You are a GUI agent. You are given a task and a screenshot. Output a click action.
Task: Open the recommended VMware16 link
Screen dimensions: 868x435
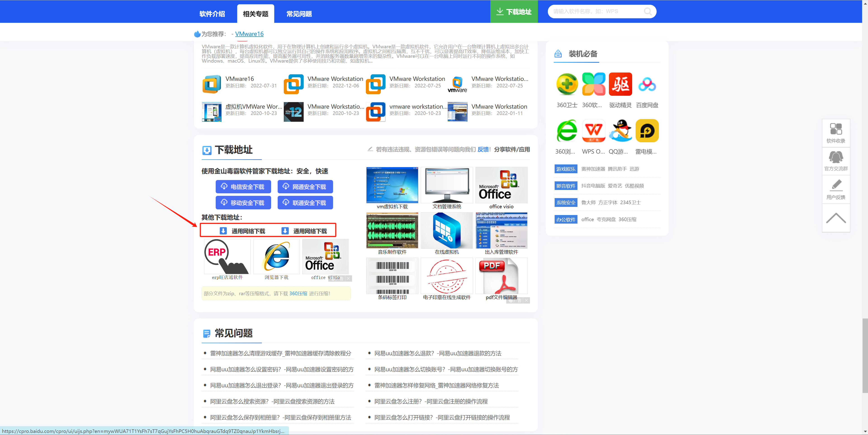249,34
